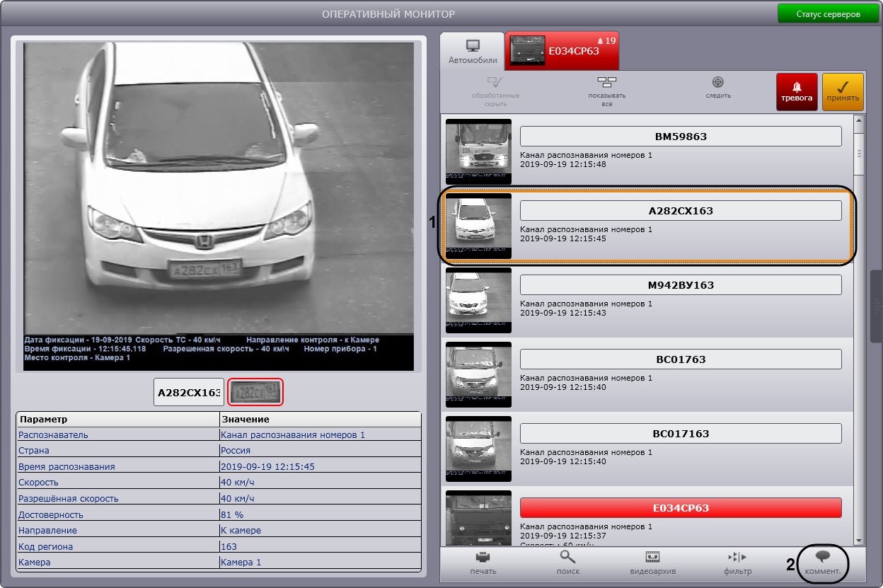This screenshot has width=883, height=588.
Task: Click the side panel collapse handle
Action: point(877,306)
